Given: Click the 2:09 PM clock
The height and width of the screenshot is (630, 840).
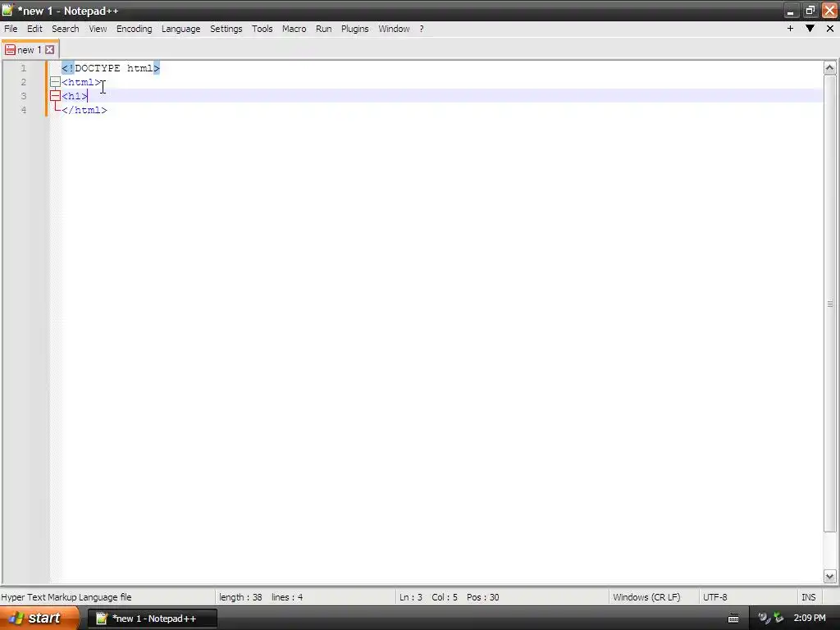Looking at the screenshot, I should tap(810, 619).
